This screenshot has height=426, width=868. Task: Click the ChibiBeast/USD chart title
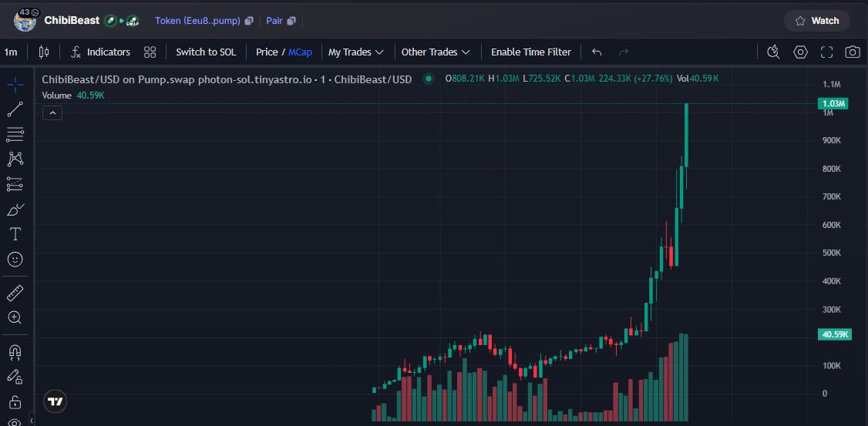click(227, 79)
